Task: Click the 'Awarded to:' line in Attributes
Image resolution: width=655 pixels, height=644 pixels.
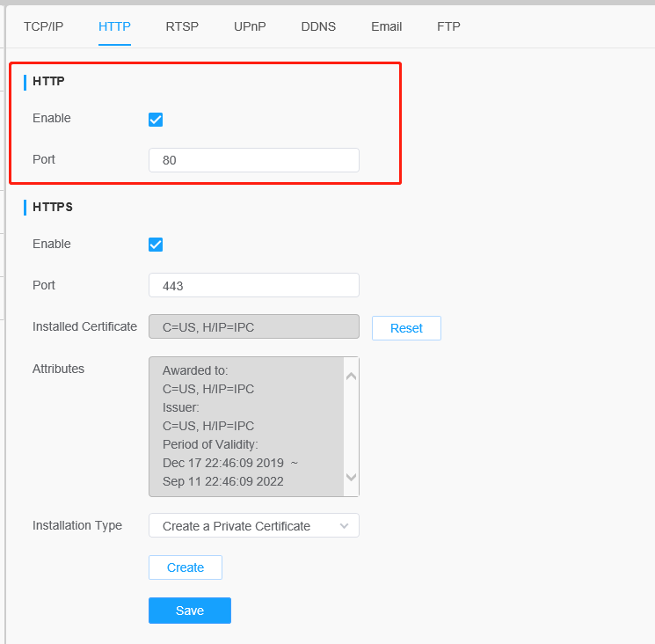Action: point(195,370)
